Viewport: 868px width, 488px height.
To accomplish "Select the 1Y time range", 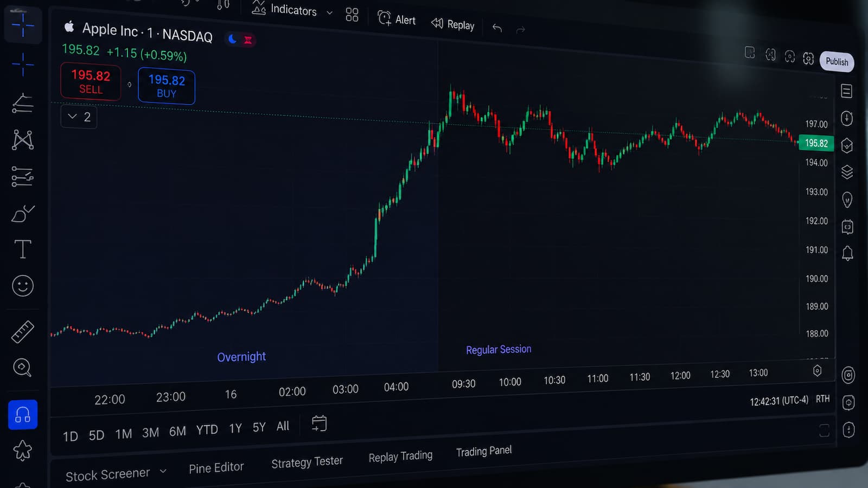I will 235,428.
